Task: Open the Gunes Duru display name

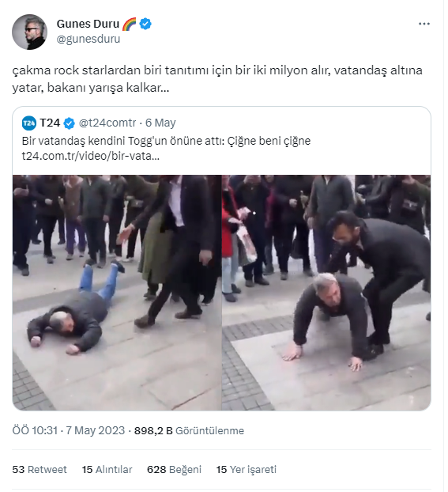Action: point(88,24)
